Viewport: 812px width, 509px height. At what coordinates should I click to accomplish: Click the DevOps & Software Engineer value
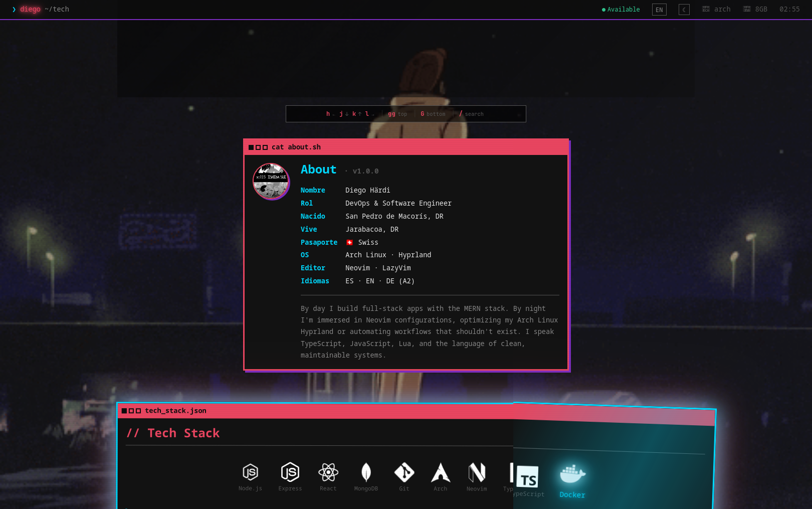point(398,203)
